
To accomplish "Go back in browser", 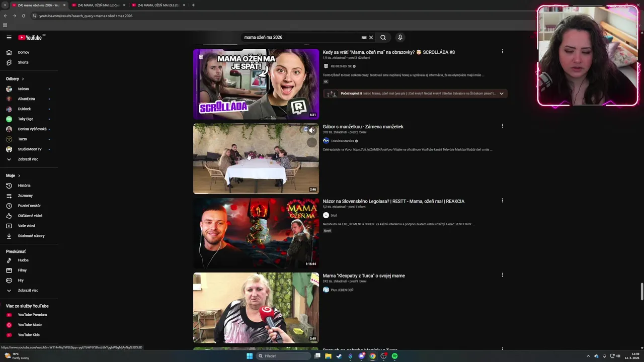I will coord(6,16).
